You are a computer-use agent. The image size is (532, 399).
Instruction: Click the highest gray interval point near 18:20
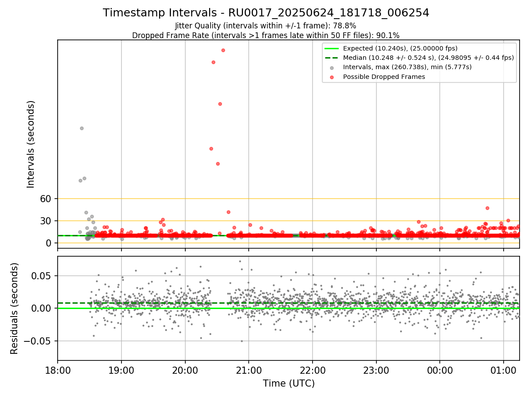click(x=82, y=128)
